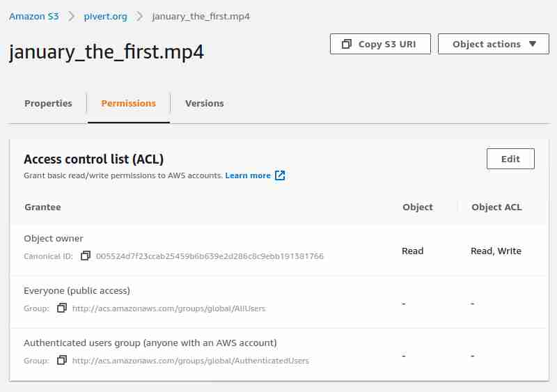Select the Permissions tab
The image size is (557, 392).
pos(129,103)
